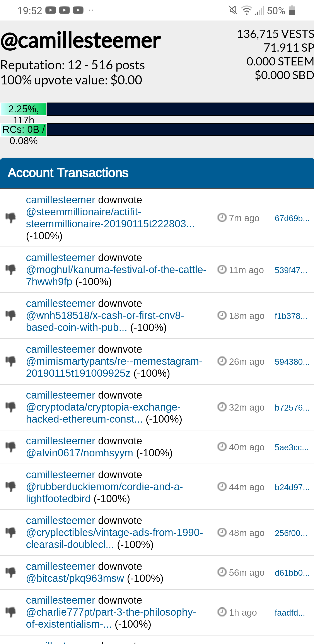This screenshot has height=644, width=314.
Task: Click clock icon next to 7m ago
Action: click(222, 218)
